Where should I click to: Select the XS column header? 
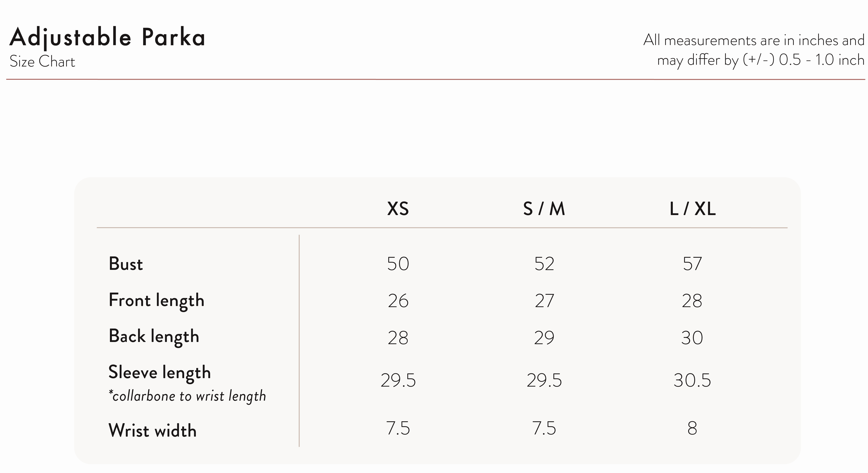click(398, 209)
